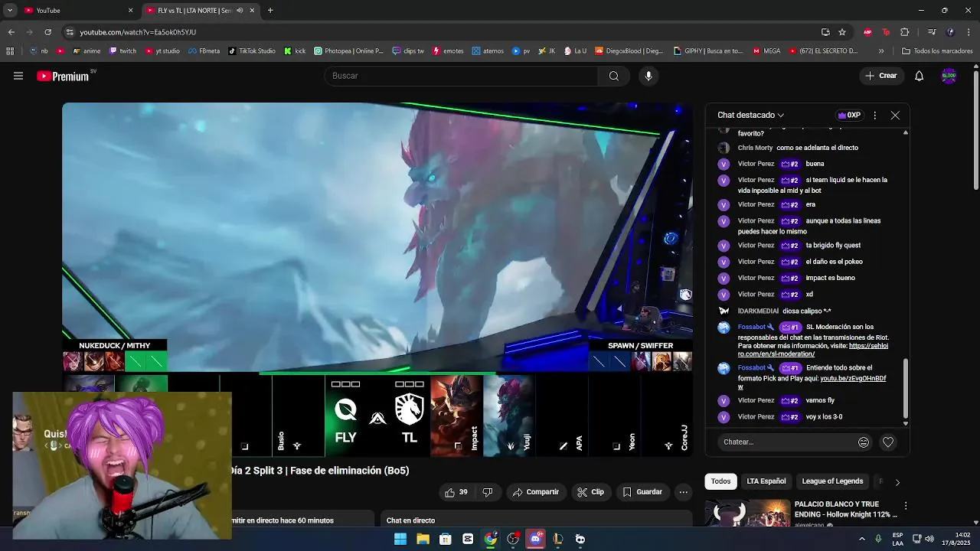Click the Compartir share button

click(536, 492)
